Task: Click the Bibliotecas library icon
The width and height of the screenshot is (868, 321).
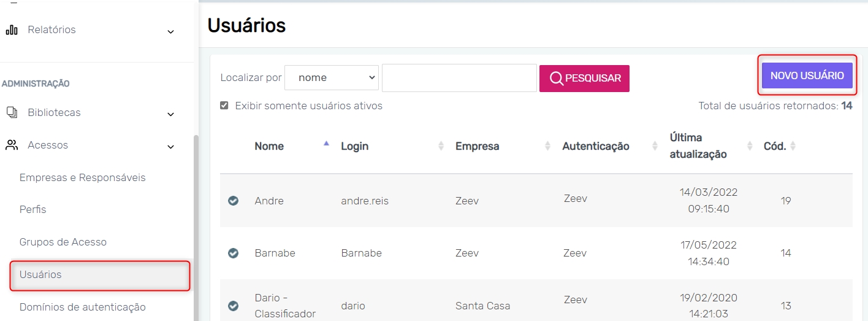Action: click(11, 113)
